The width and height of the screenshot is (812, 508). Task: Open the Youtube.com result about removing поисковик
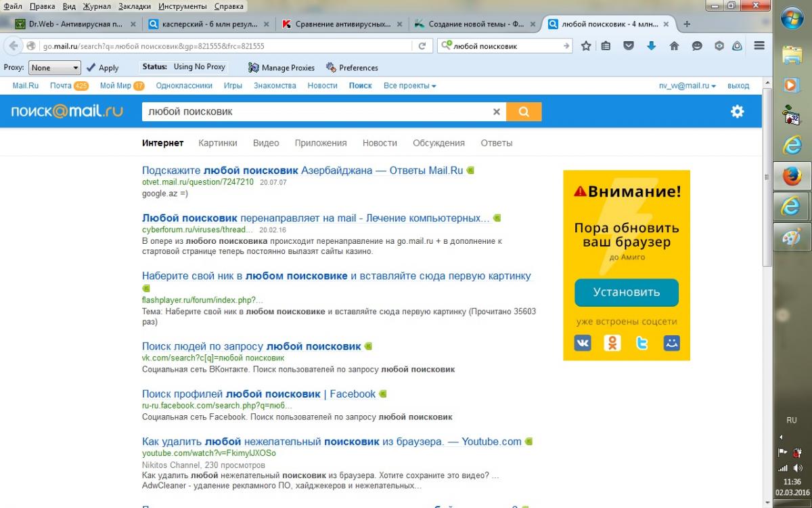click(x=332, y=442)
